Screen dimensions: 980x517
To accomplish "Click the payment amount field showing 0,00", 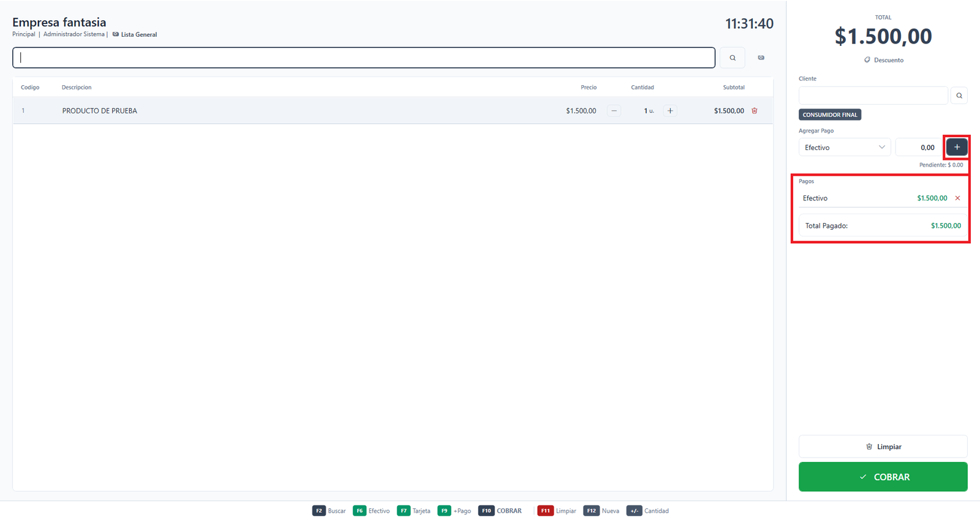I will tap(919, 147).
